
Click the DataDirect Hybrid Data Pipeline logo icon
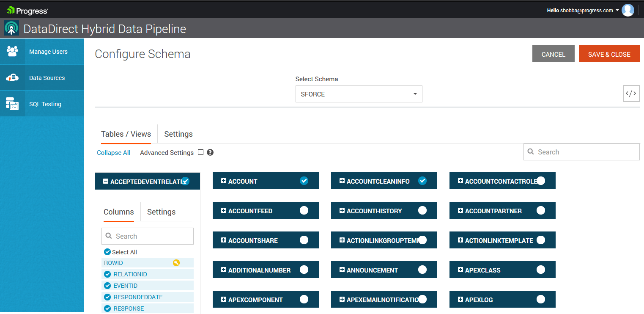point(11,28)
